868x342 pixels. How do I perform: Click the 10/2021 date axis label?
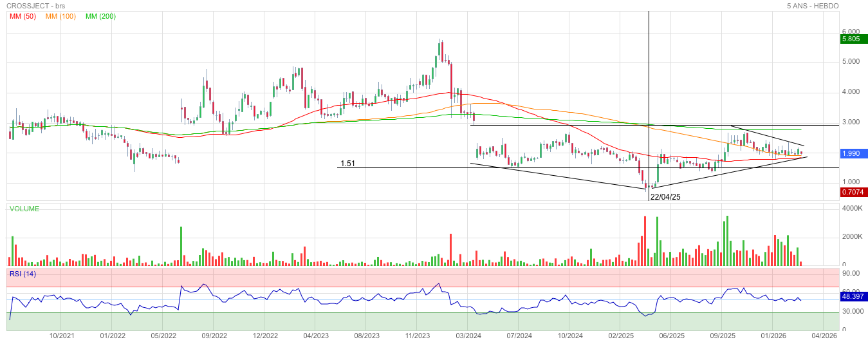point(62,336)
